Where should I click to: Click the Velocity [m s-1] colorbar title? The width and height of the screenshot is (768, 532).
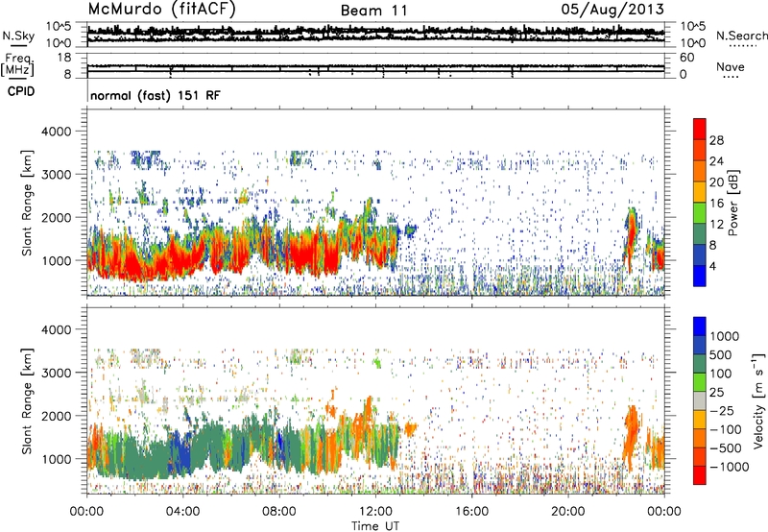(758, 400)
